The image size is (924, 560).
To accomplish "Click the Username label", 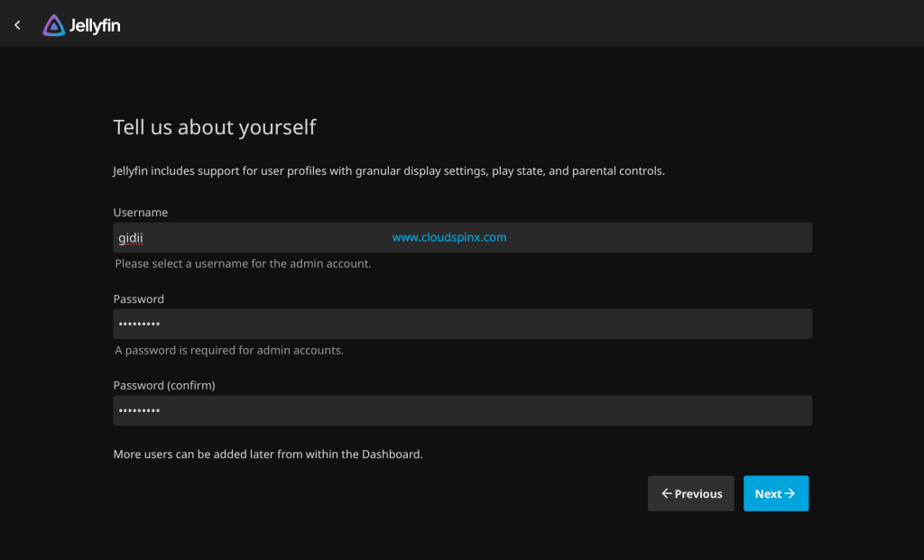I will (x=141, y=213).
